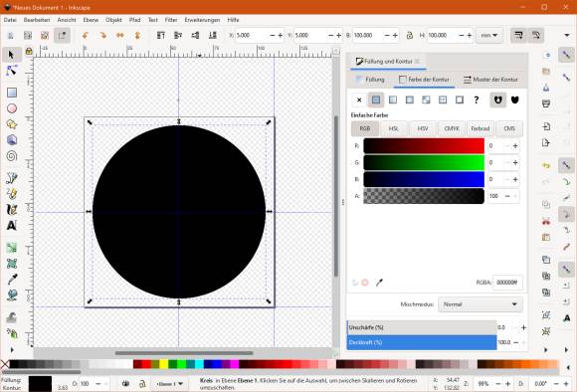Open the Datei menu
This screenshot has height=392, width=577.
[x=10, y=20]
